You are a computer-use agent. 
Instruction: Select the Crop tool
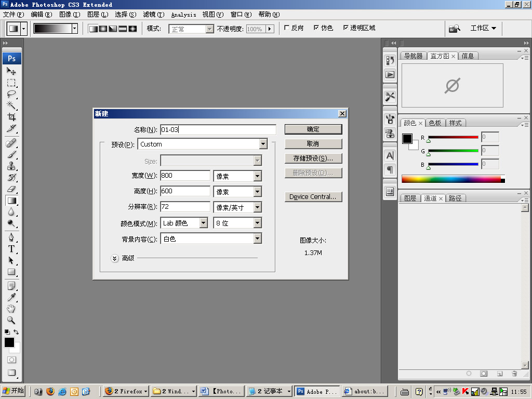(11, 117)
